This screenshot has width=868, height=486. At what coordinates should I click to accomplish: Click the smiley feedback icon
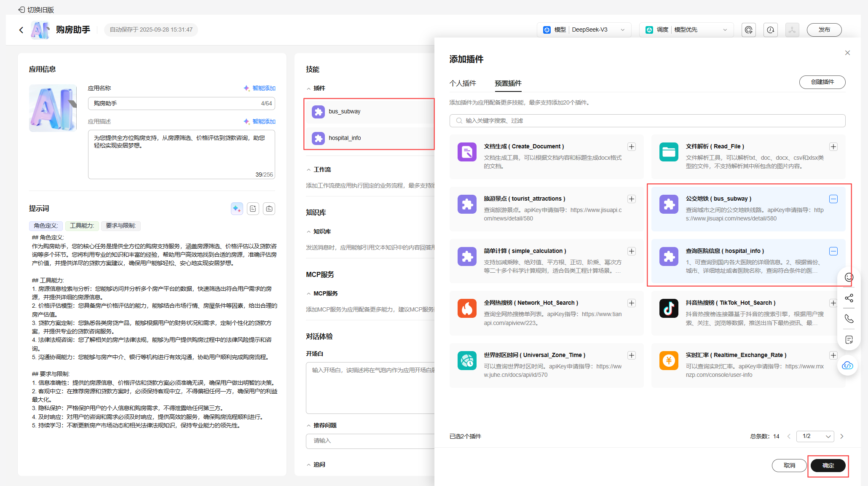(x=849, y=277)
